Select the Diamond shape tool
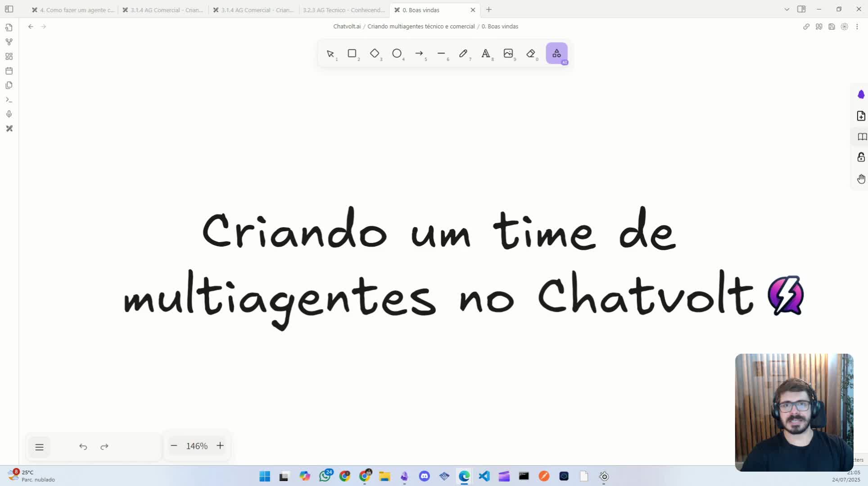The height and width of the screenshot is (486, 868). click(375, 54)
